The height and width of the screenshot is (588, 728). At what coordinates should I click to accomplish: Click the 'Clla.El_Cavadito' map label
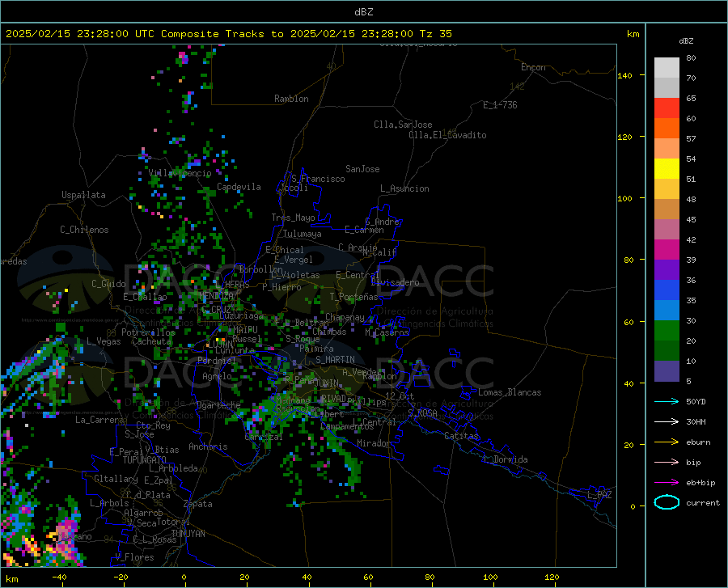447,135
